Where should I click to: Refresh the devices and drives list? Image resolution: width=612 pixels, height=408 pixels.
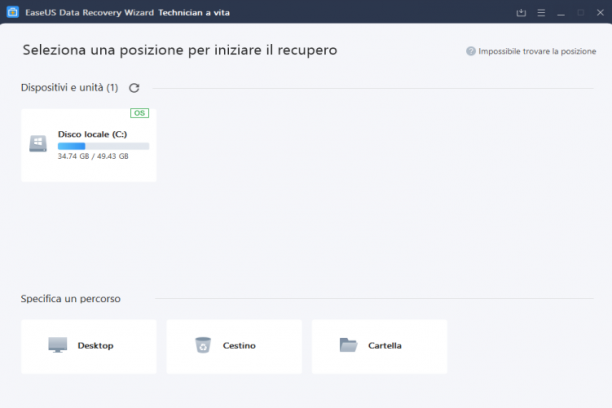point(134,88)
